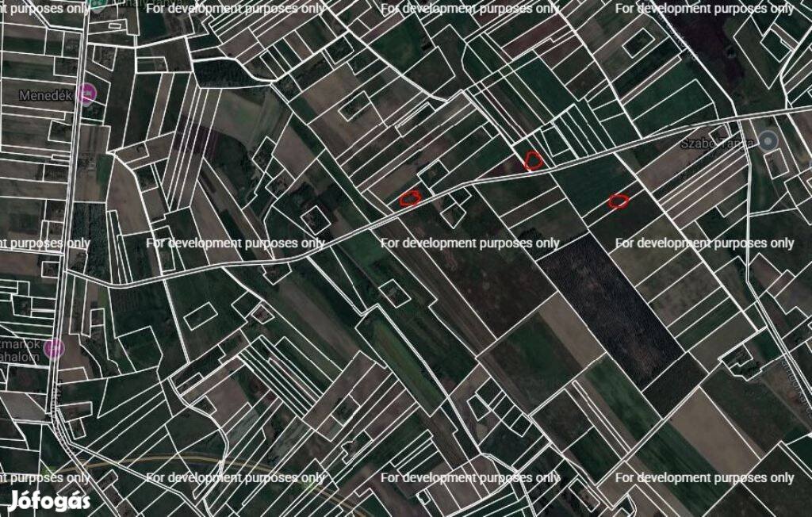Click the easternmost red circle south of road
Screen dimensions: 812x517
tap(619, 201)
